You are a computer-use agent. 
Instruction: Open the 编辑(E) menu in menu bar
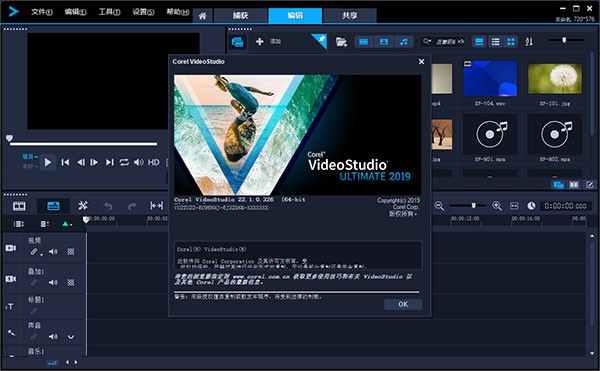(75, 12)
